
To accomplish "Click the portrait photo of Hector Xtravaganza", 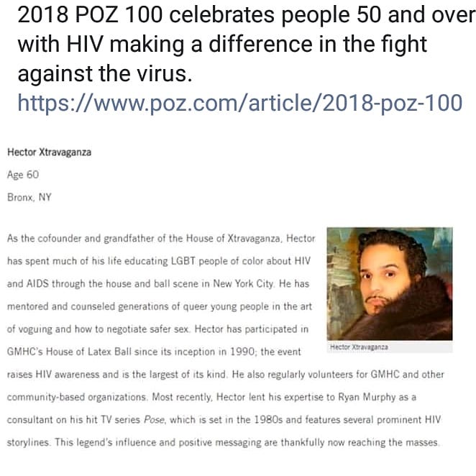I will click(389, 284).
